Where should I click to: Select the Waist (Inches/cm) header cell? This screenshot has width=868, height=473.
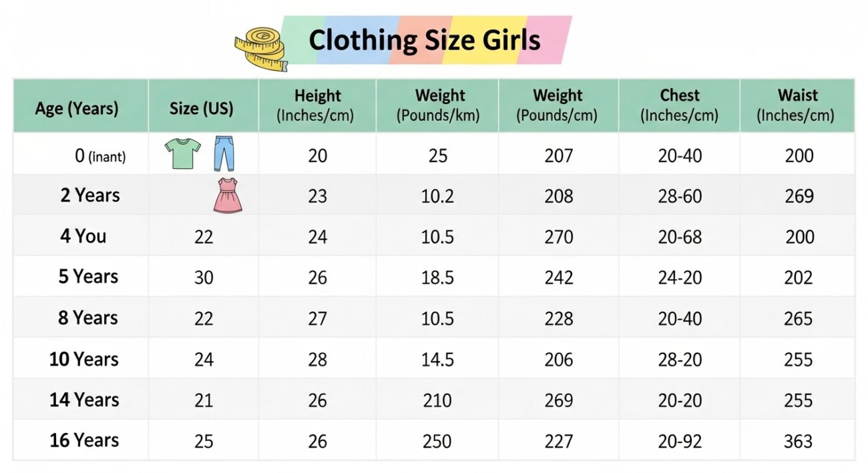click(797, 105)
